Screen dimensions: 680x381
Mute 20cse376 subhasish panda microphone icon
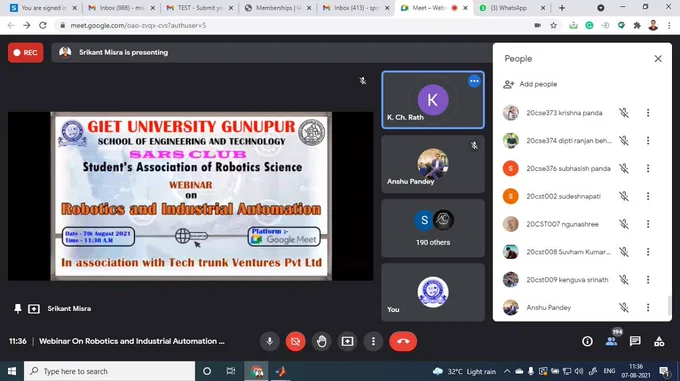pyautogui.click(x=624, y=168)
